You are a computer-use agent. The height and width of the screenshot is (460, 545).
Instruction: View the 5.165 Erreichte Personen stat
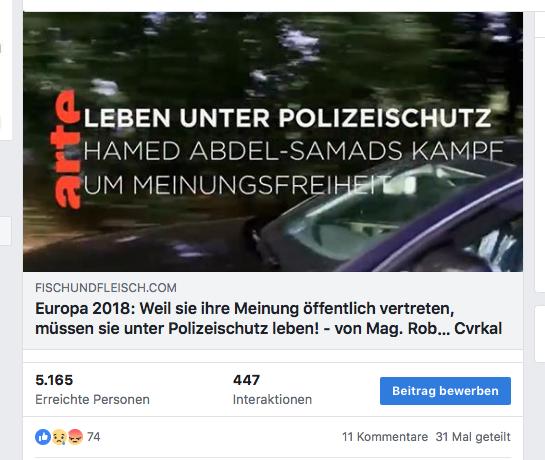92,389
